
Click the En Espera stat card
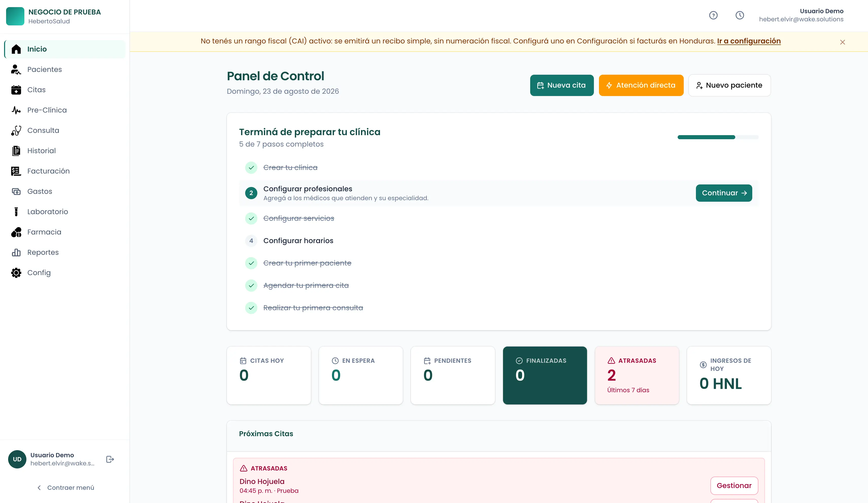[x=361, y=375]
